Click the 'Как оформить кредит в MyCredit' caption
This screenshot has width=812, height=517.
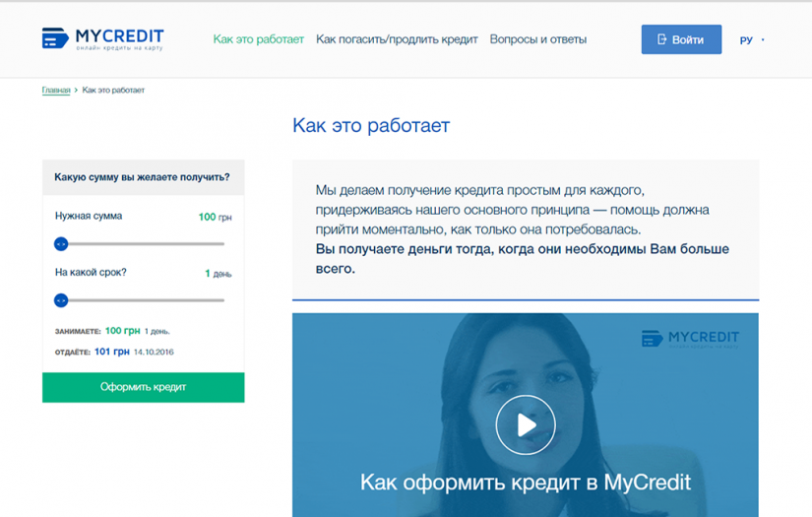pyautogui.click(x=526, y=483)
